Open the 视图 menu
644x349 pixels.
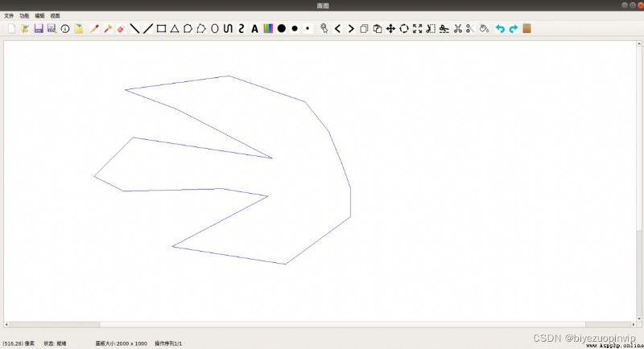[x=55, y=15]
